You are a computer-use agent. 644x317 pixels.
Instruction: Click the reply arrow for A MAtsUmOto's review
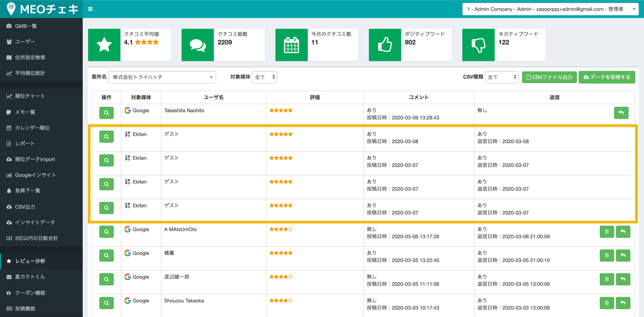[623, 232]
